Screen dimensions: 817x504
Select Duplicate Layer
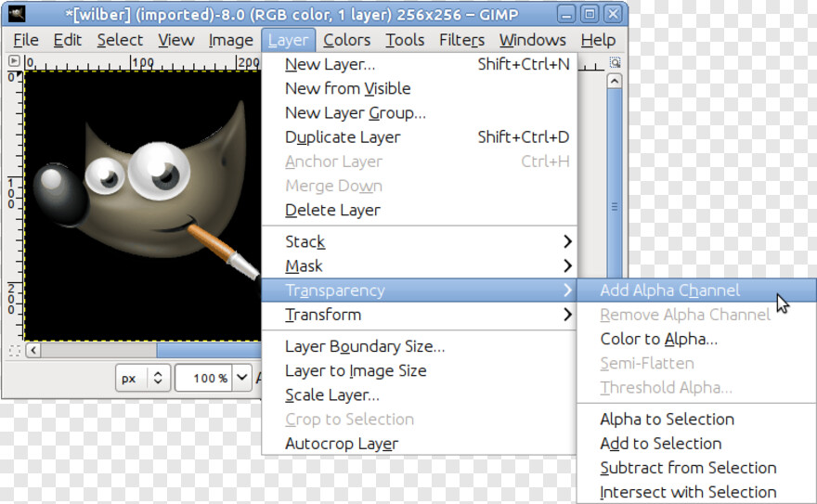[x=420, y=137]
